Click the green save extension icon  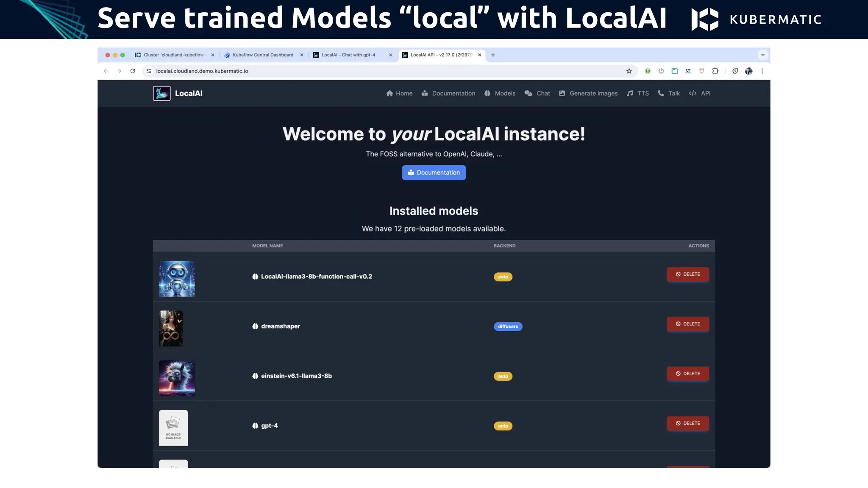pyautogui.click(x=675, y=71)
